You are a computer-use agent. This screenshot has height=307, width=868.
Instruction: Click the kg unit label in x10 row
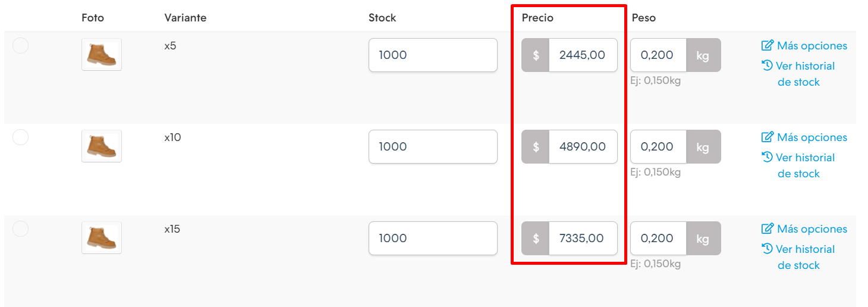703,147
